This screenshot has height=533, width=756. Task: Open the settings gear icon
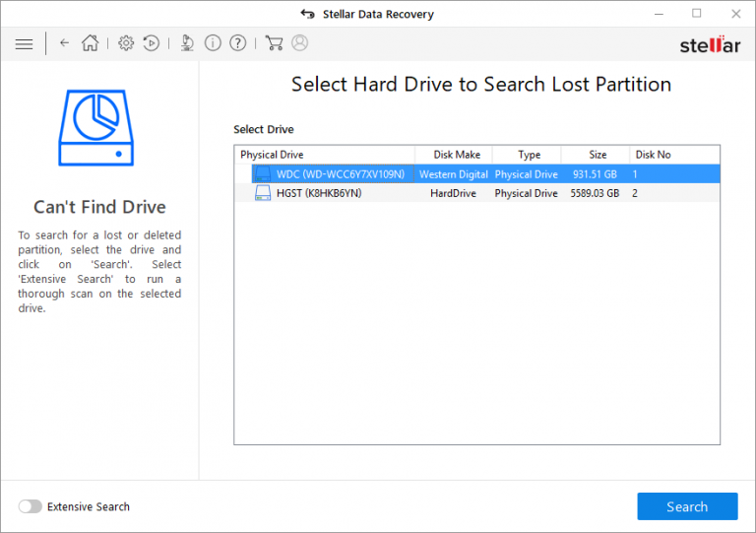[x=126, y=43]
